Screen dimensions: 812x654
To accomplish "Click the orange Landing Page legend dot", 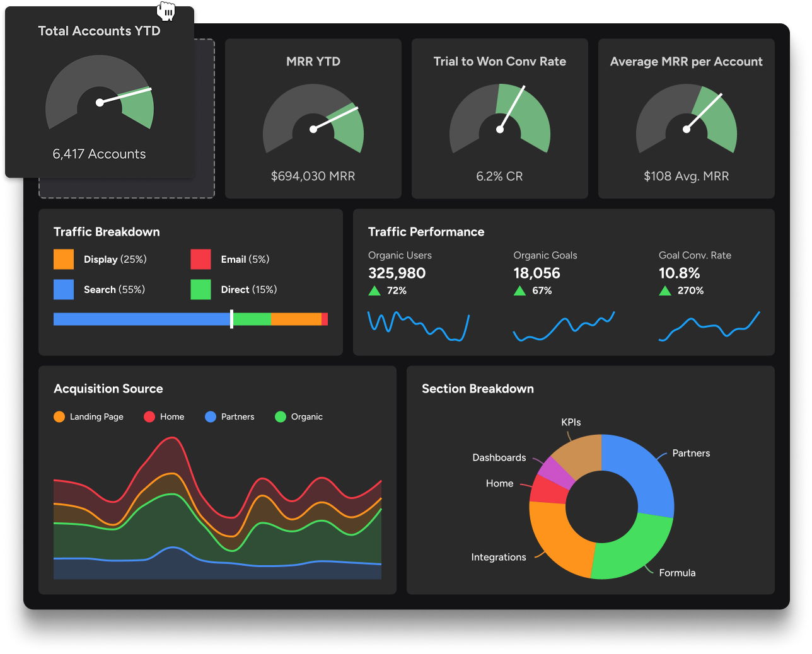I will 59,416.
